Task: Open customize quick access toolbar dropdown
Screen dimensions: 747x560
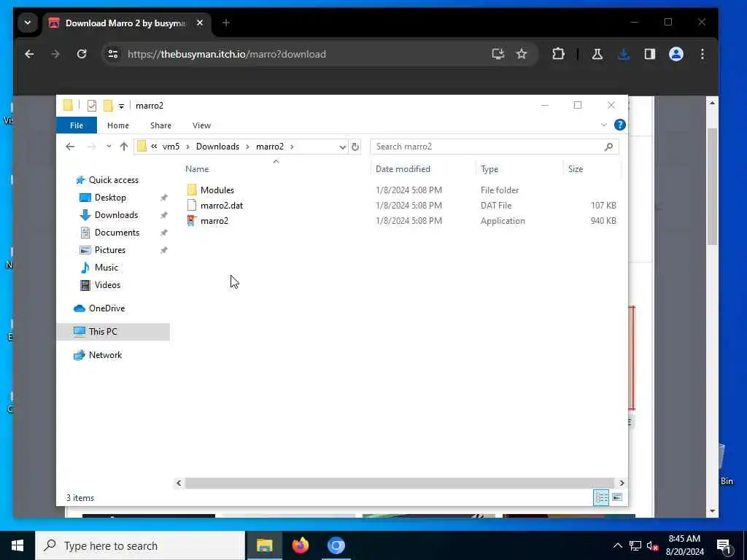Action: (122, 106)
